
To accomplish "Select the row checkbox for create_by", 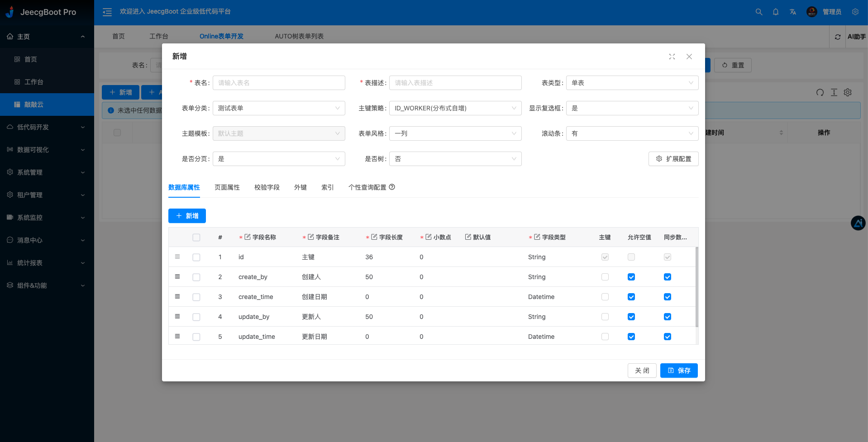I will [196, 277].
